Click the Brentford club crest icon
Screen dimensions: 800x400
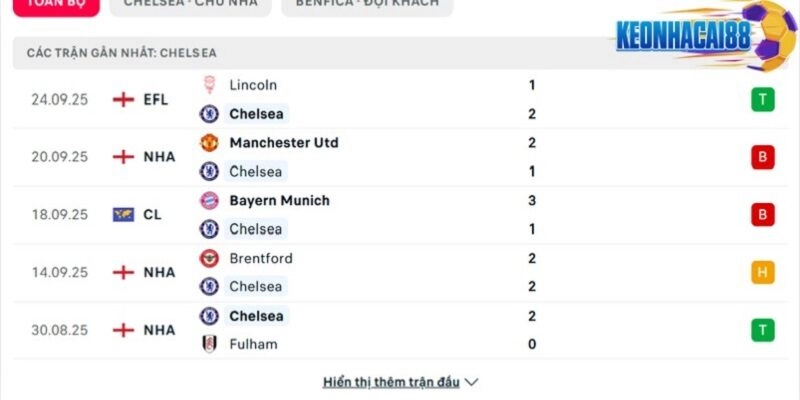pos(209,258)
